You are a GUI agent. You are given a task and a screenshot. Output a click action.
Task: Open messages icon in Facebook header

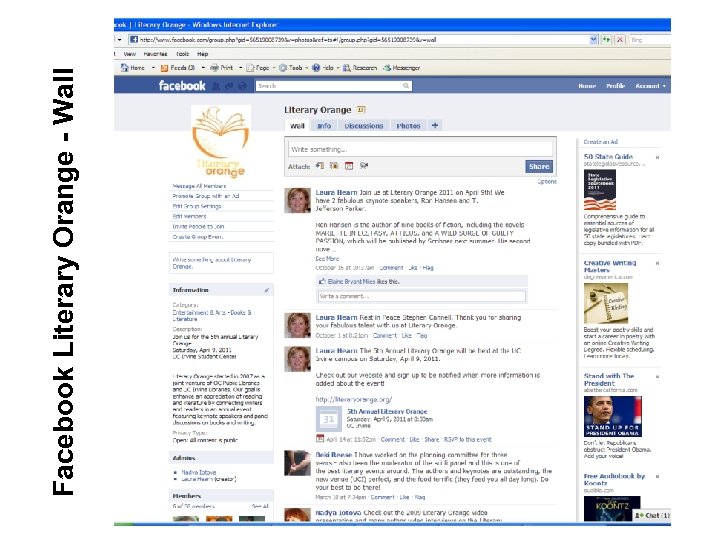[x=229, y=86]
